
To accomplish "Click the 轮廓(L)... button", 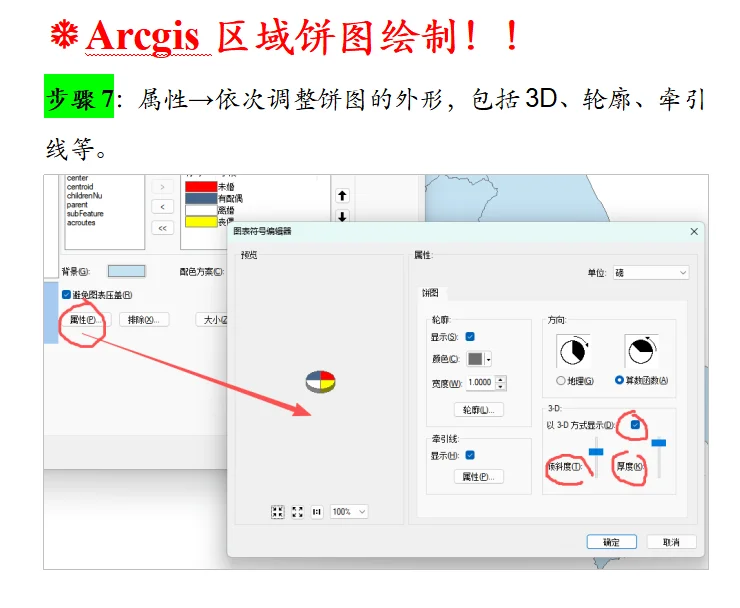I will point(479,410).
